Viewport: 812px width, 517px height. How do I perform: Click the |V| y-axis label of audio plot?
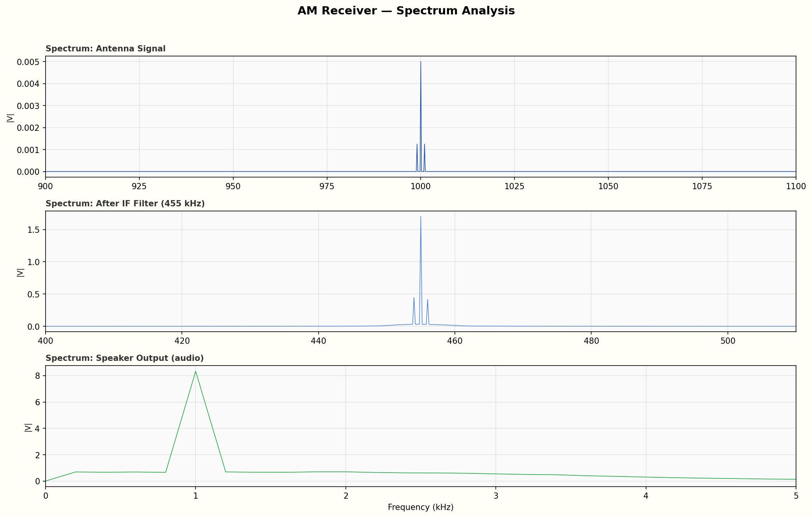[x=28, y=427]
